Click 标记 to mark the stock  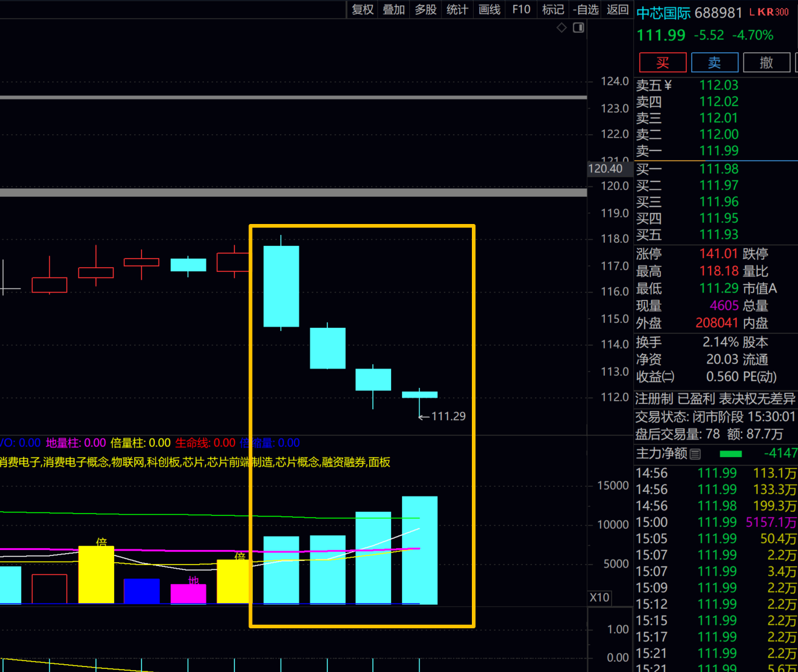tap(553, 10)
